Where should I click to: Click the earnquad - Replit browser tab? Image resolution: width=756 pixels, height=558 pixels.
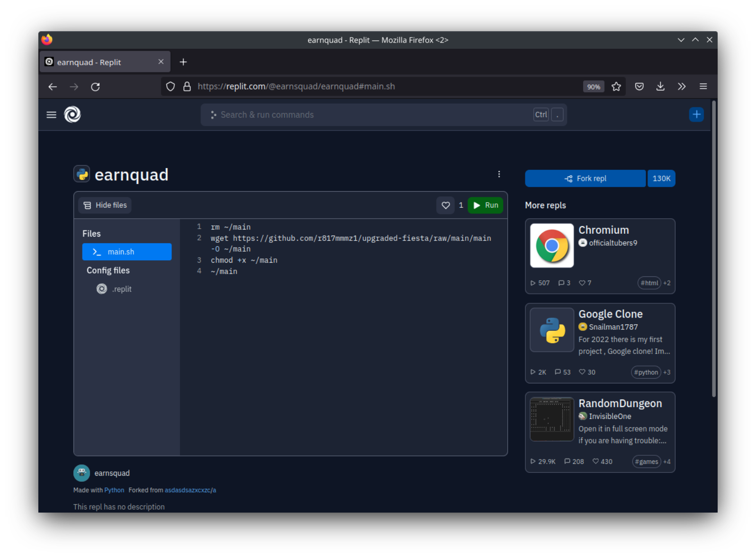pos(105,62)
